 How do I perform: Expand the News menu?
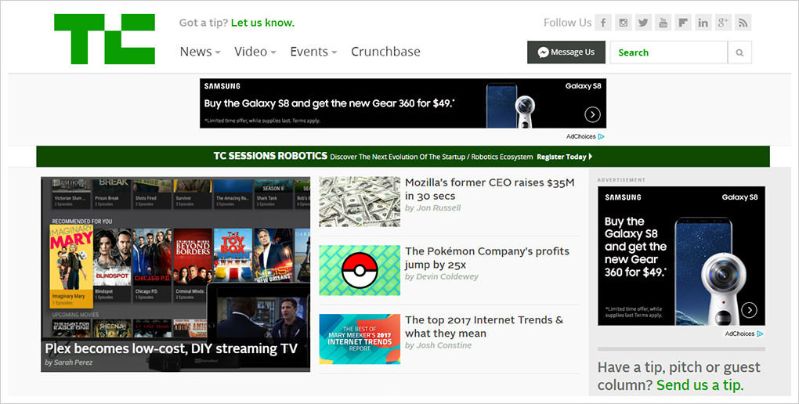pyautogui.click(x=200, y=51)
